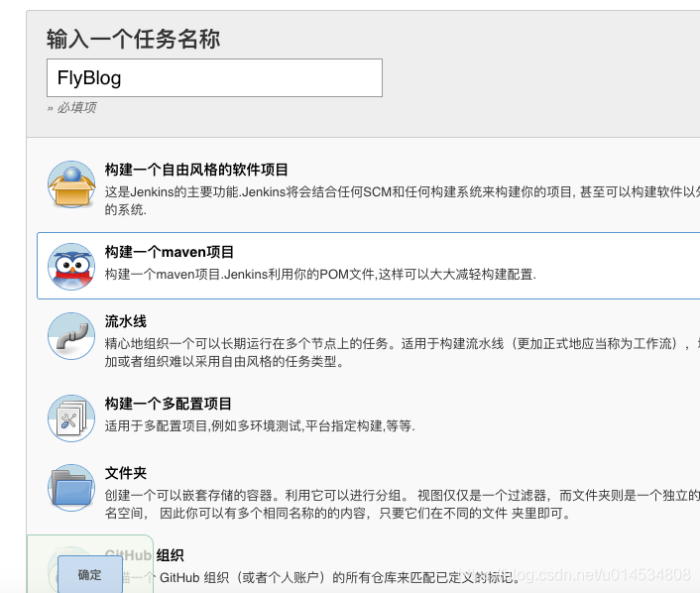Choose the folder icon for 文件夹
This screenshot has height=593, width=700.
[71, 488]
